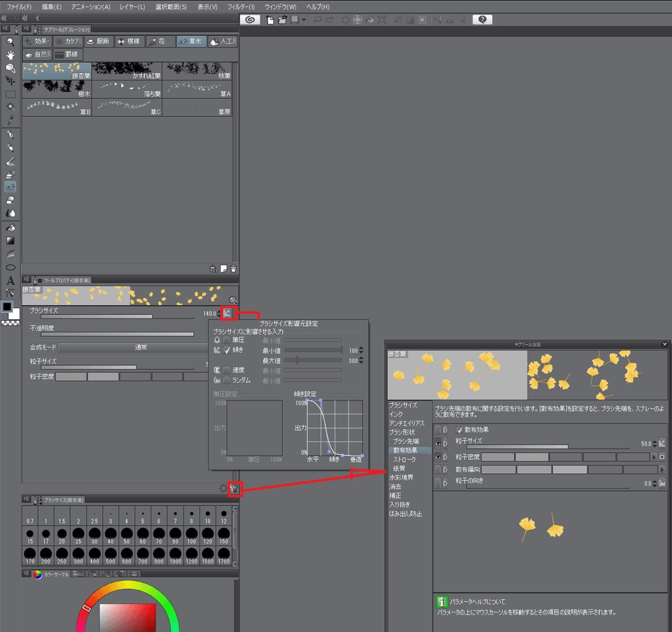Image resolution: width=672 pixels, height=632 pixels.
Task: Create a new document from command bar
Action: click(x=270, y=20)
